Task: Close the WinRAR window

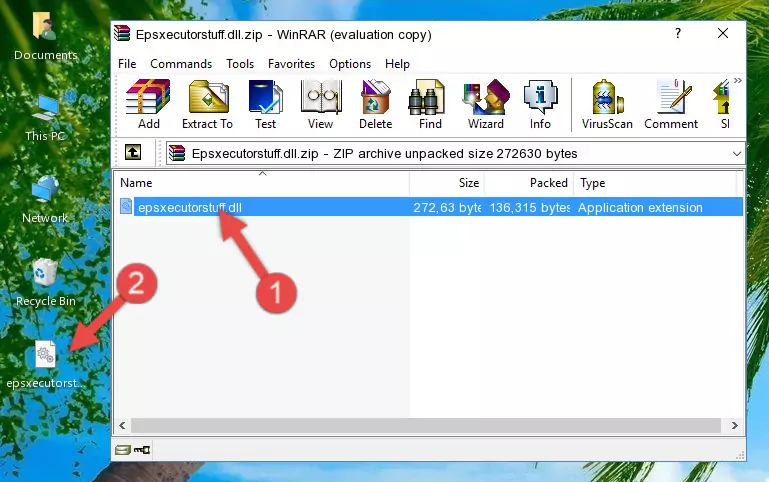Action: click(x=722, y=34)
